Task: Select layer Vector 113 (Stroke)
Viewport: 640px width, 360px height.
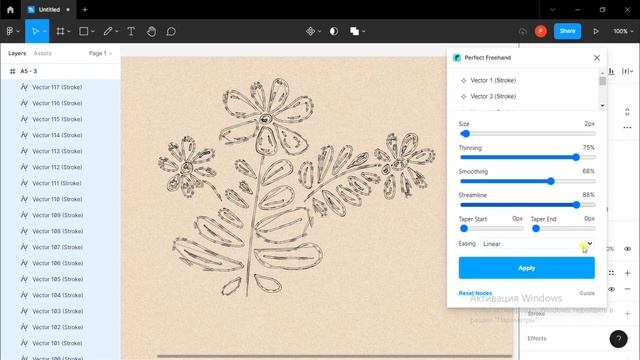Action: (x=60, y=151)
